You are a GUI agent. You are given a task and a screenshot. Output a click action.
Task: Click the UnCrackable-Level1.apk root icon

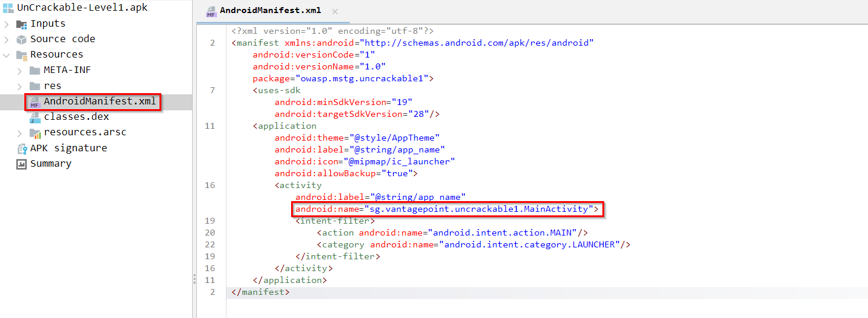click(x=8, y=8)
